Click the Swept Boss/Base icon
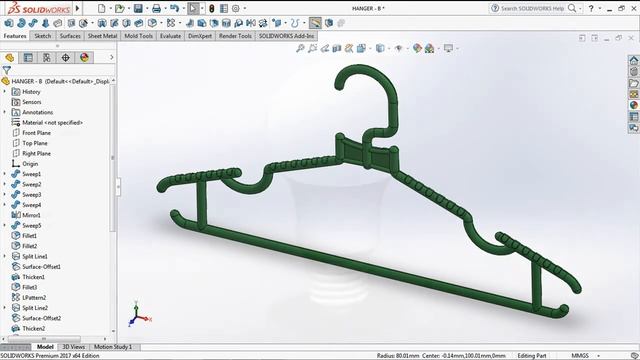640x360 pixels. [33, 23]
